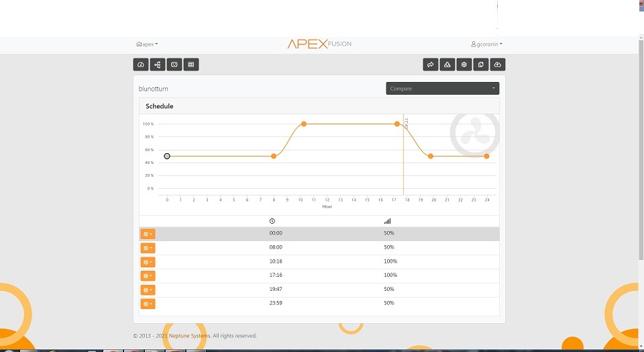
Task: Select the 17:16 100% schedule row
Action: pyautogui.click(x=319, y=275)
